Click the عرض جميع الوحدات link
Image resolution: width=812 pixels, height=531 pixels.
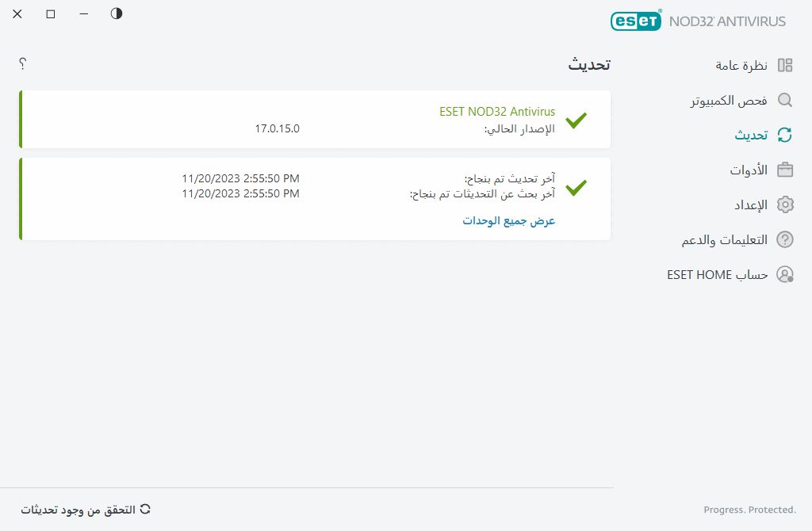click(x=509, y=220)
